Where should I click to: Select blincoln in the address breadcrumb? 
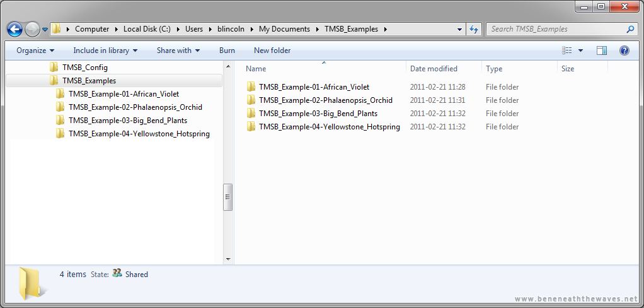click(x=231, y=29)
